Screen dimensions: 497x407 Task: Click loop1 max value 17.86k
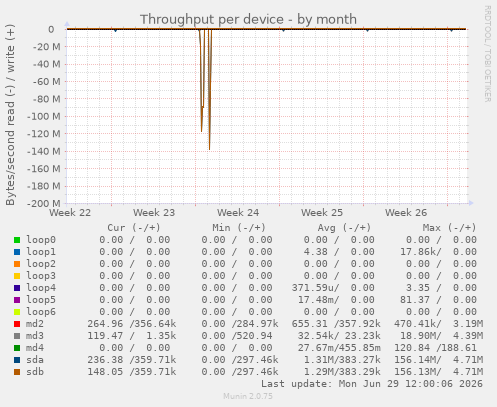click(x=421, y=252)
